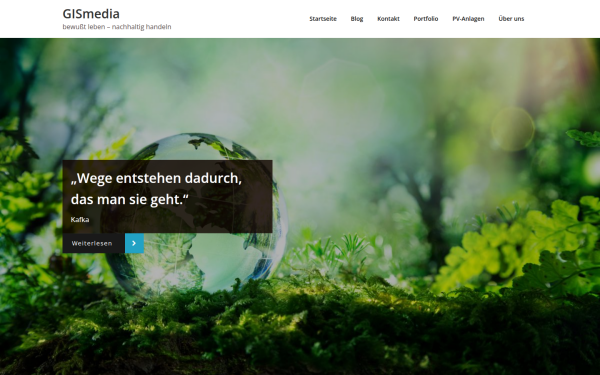
Task: Open the PV-Anlagen menu item
Action: (x=468, y=19)
